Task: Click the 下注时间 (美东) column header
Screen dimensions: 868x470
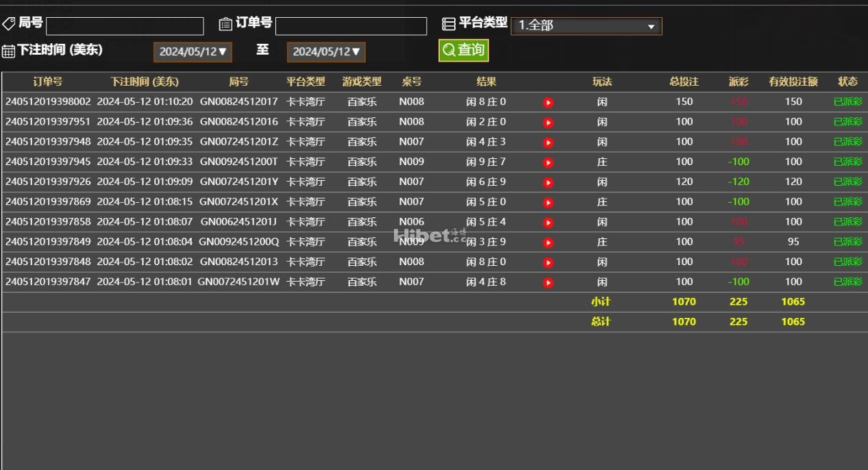Action: (x=145, y=82)
